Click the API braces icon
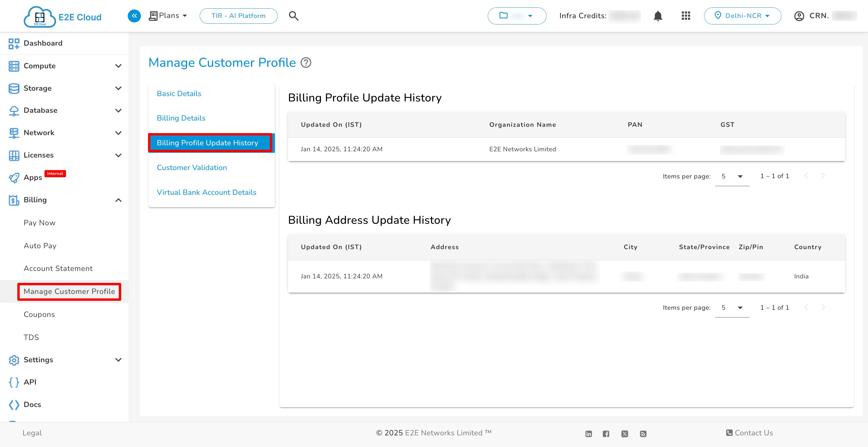Image resolution: width=868 pixels, height=447 pixels. point(14,382)
